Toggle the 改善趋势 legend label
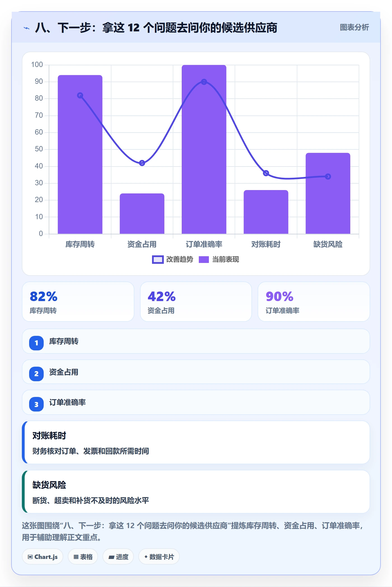Screen dimensions: 392x587 coord(180,260)
